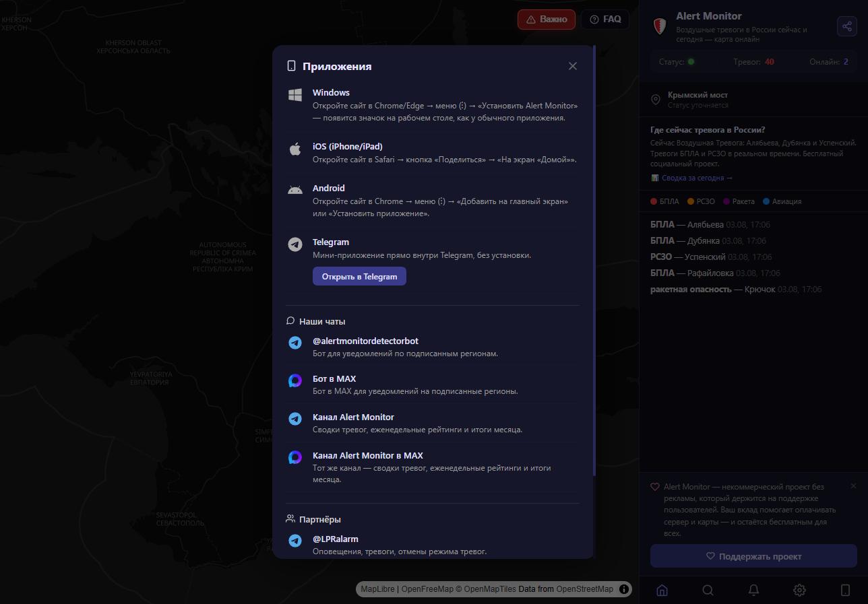The height and width of the screenshot is (604, 868).
Task: Click the Android heading in apps list
Action: coord(329,189)
